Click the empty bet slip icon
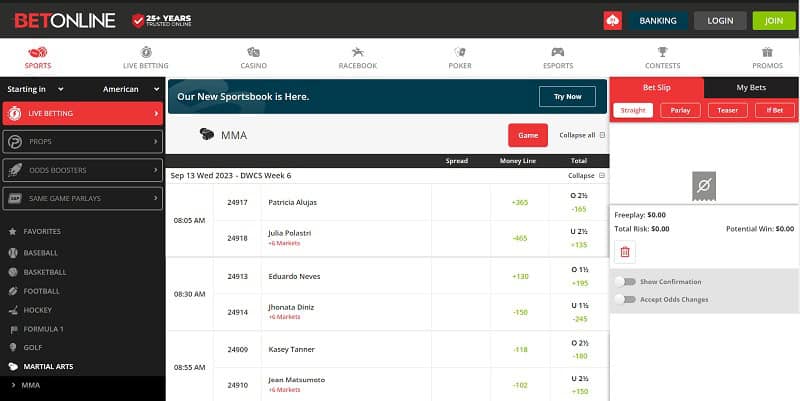The image size is (800, 401). 704,186
